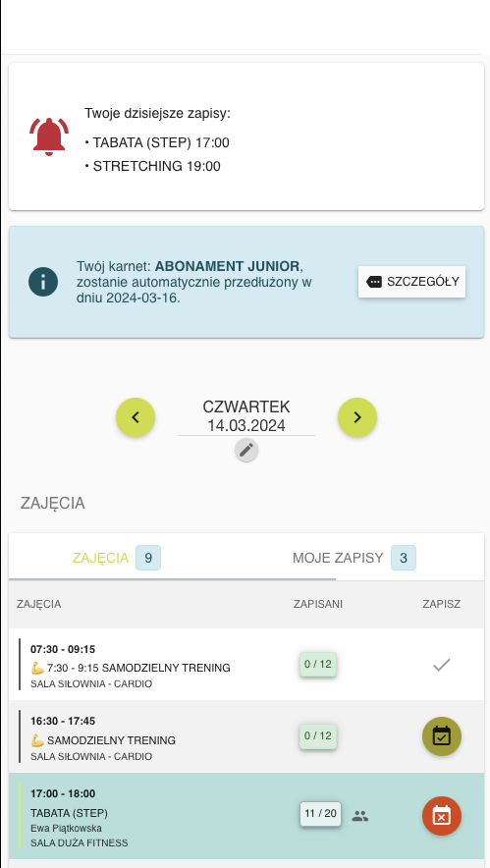Click the pencil edit date icon
The width and height of the screenshot is (490, 868).
tap(246, 450)
